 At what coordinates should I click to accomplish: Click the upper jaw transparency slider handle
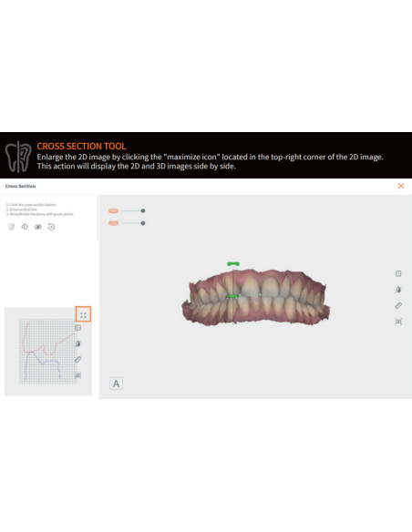(x=143, y=210)
